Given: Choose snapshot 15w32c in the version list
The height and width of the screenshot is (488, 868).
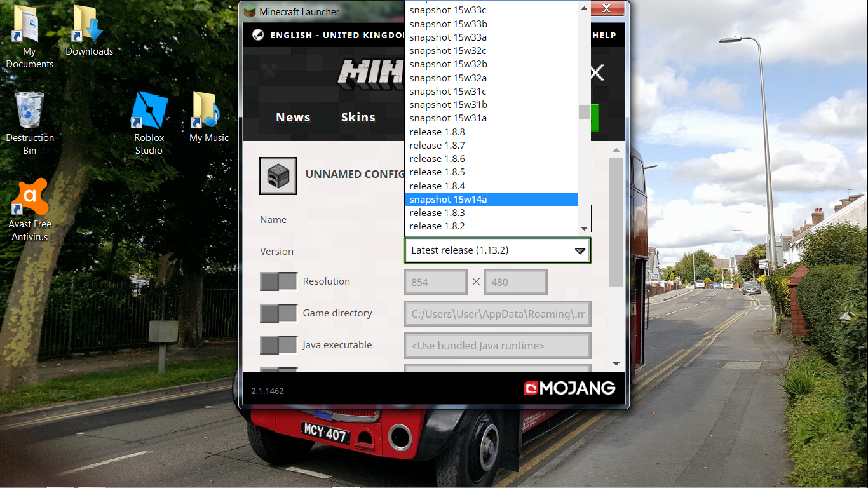Looking at the screenshot, I should [x=491, y=51].
